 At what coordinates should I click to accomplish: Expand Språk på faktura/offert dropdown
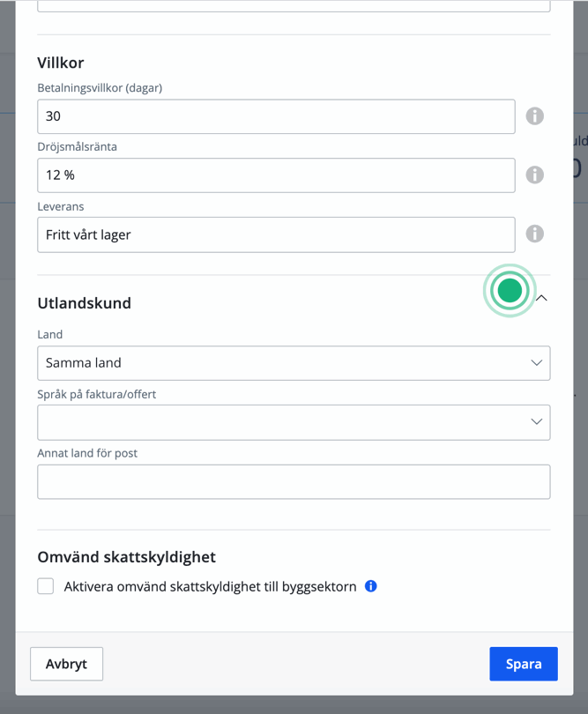coord(294,422)
